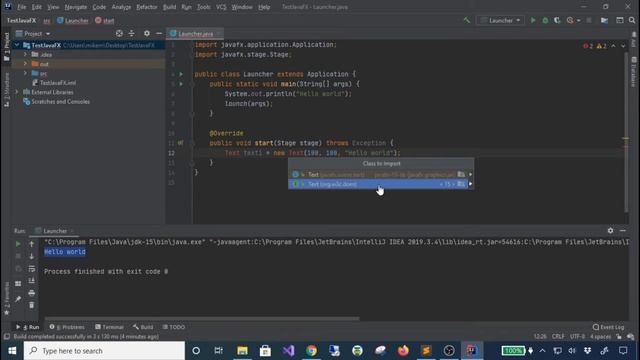Click the editor vertical scrollbar

point(626,133)
